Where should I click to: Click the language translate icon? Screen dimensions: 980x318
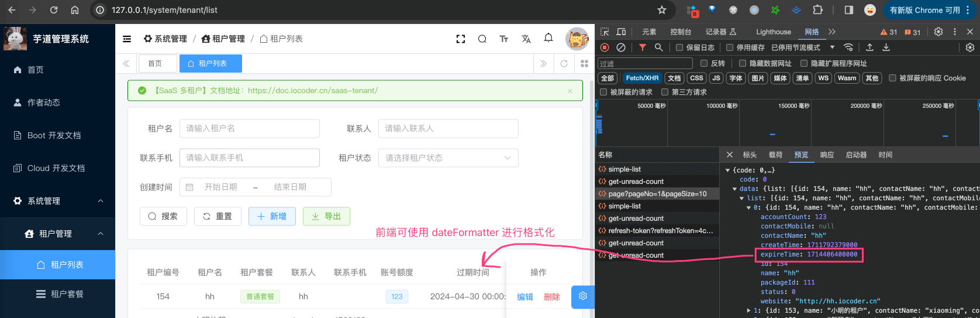(x=526, y=39)
